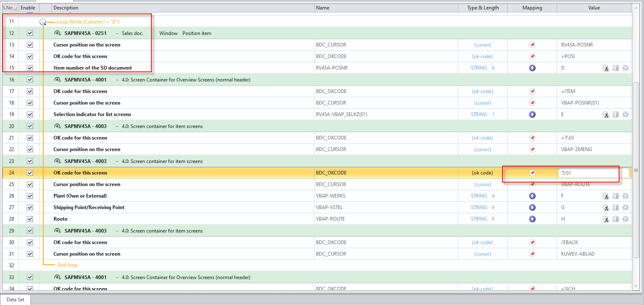Click the Mapping column header
644x305 pixels.
532,8
